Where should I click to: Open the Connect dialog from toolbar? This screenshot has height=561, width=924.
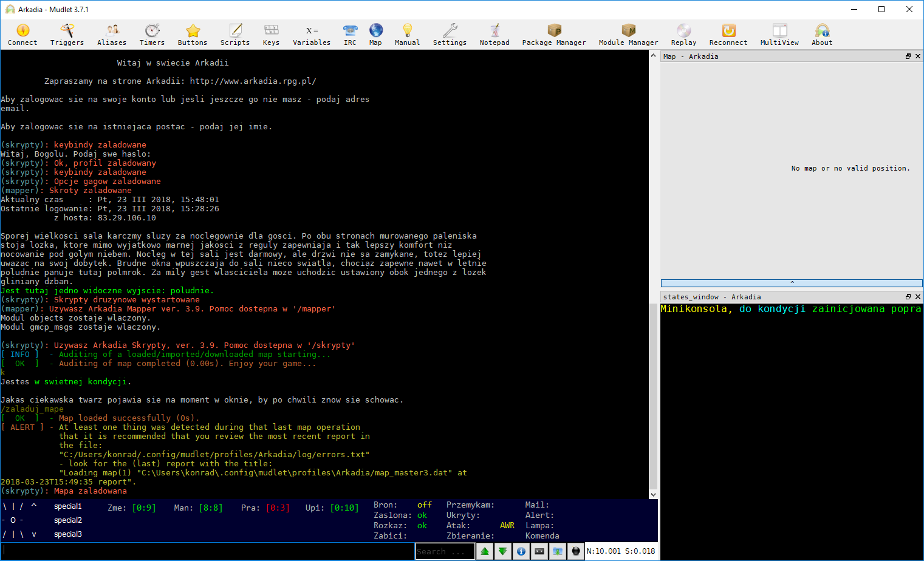click(22, 35)
